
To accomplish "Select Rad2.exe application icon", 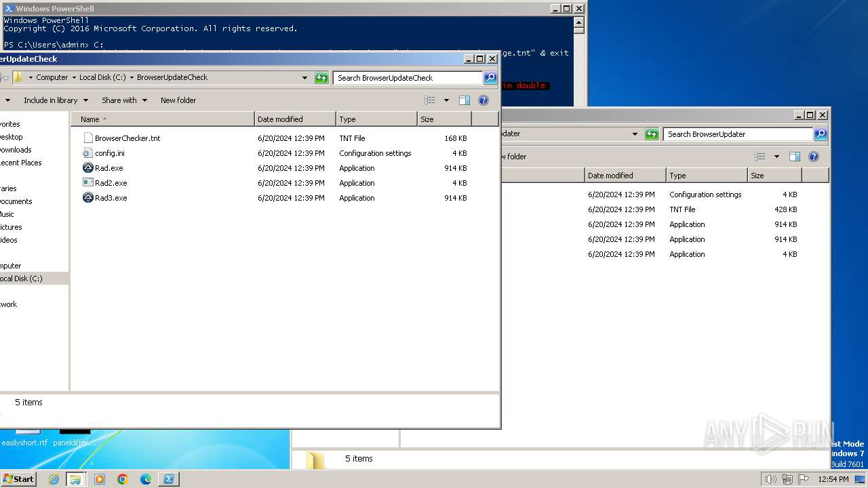I will point(87,183).
